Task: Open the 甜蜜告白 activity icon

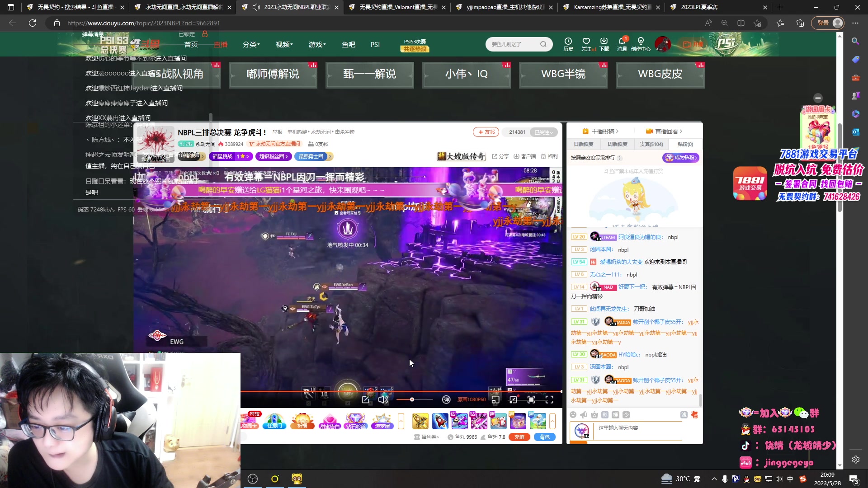Action: point(330,421)
